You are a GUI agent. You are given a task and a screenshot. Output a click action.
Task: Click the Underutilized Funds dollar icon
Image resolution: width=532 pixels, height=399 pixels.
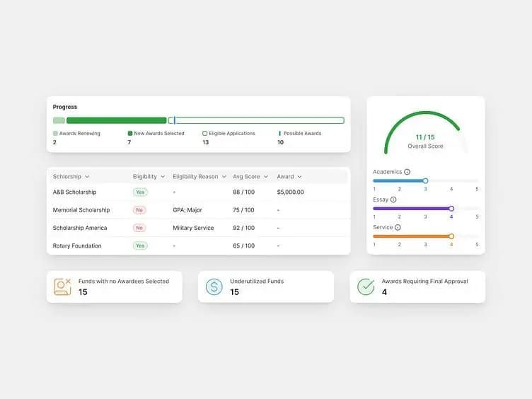point(214,287)
